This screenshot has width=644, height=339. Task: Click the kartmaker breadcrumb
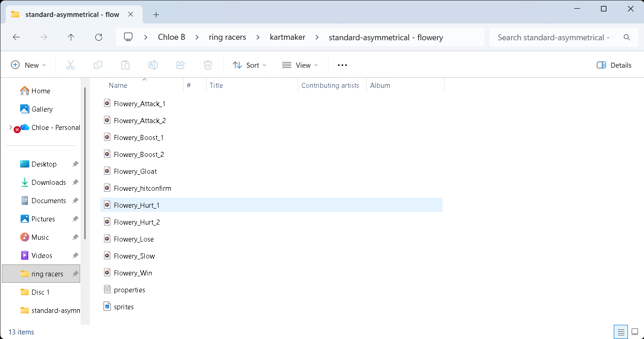pyautogui.click(x=288, y=38)
